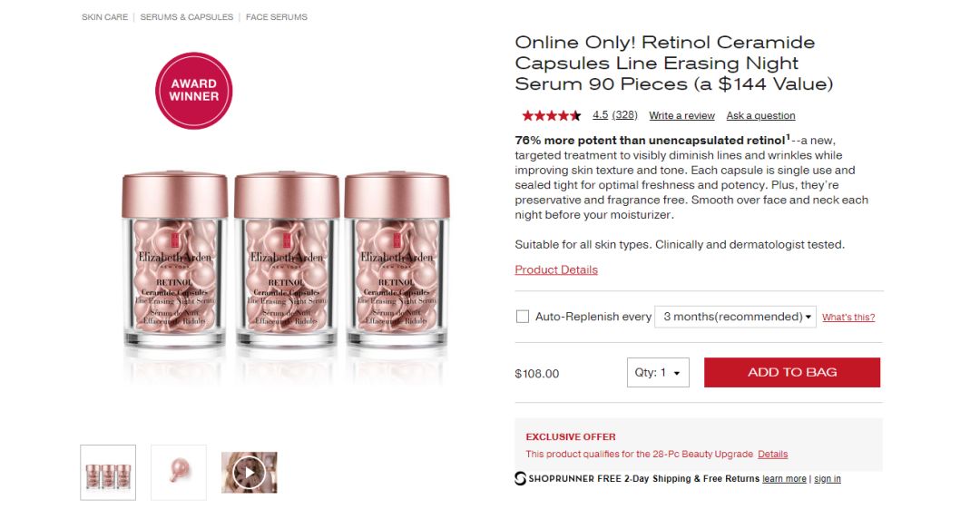
Task: Select the three-jar product thumbnail
Action: 108,472
